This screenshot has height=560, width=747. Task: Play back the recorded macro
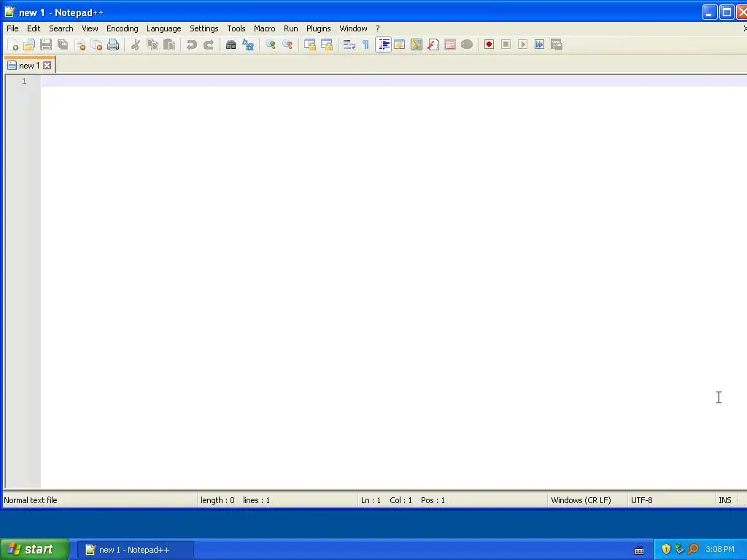pos(522,44)
